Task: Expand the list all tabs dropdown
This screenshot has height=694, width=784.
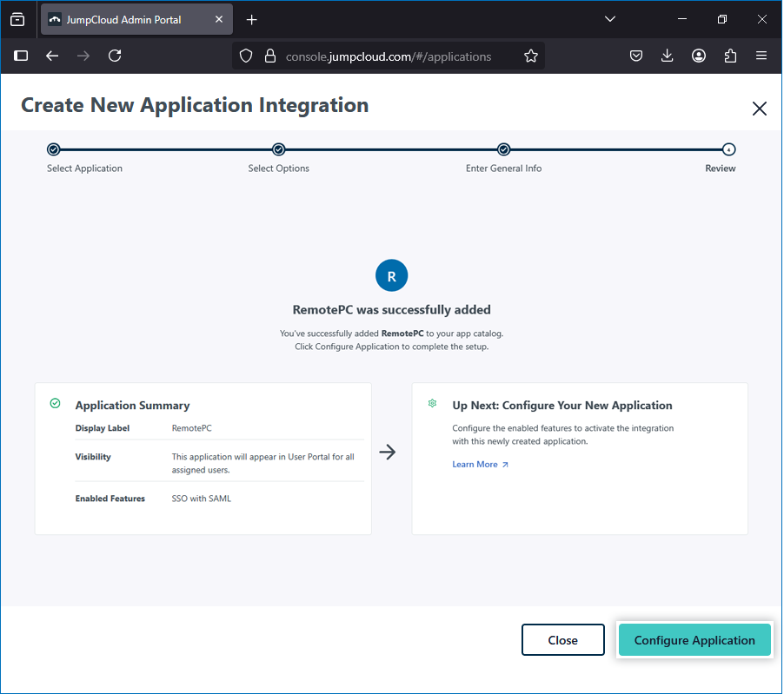Action: pos(610,19)
